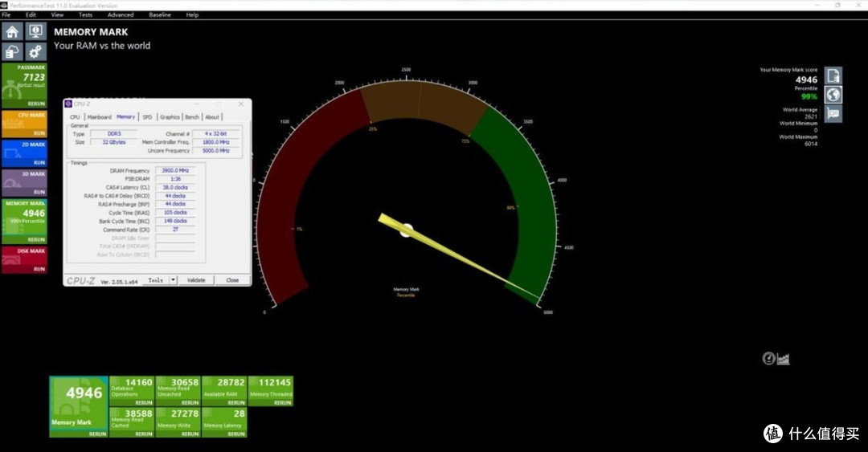Viewport: 868px width, 452px height.
Task: Open the View menu
Action: (x=57, y=15)
